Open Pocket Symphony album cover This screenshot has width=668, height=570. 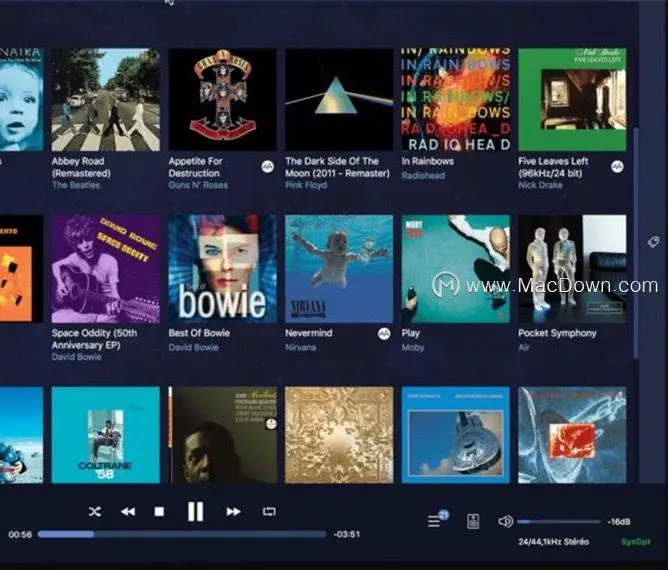[x=572, y=269]
